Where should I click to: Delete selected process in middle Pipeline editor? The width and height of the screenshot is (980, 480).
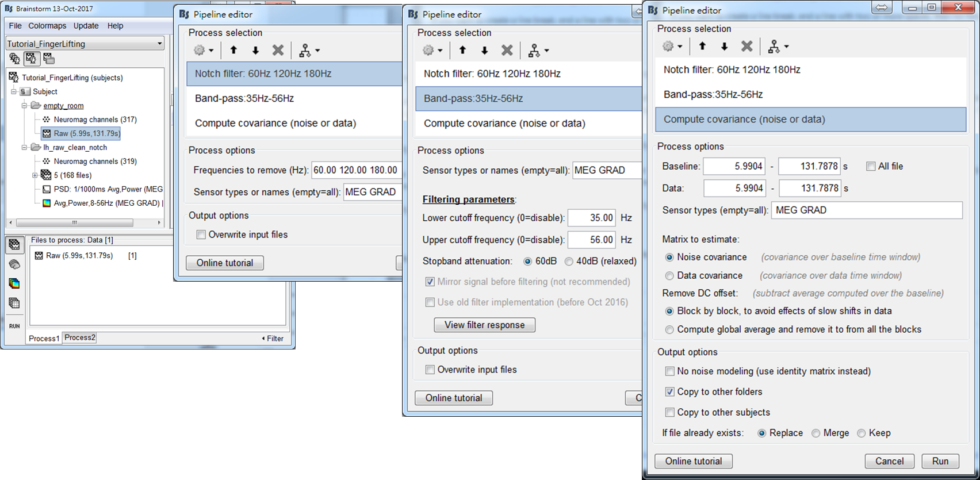(507, 51)
